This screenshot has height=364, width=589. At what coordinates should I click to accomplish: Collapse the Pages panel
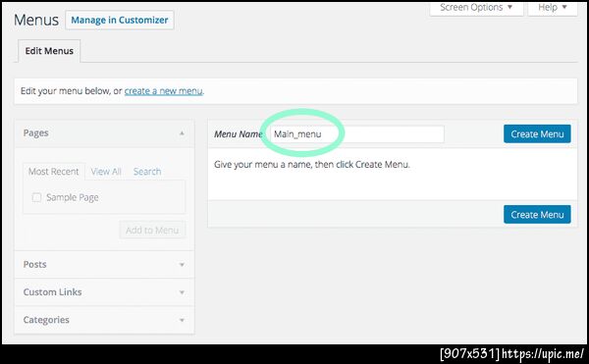(x=182, y=133)
